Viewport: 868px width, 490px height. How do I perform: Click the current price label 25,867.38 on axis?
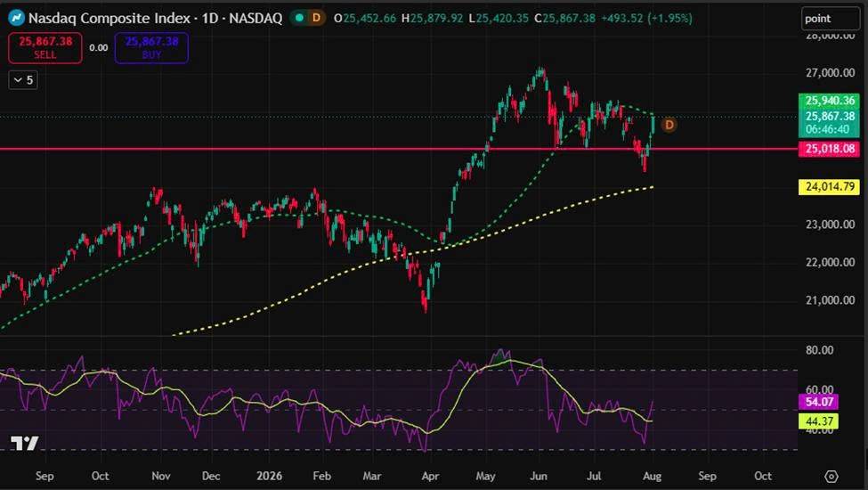[829, 117]
